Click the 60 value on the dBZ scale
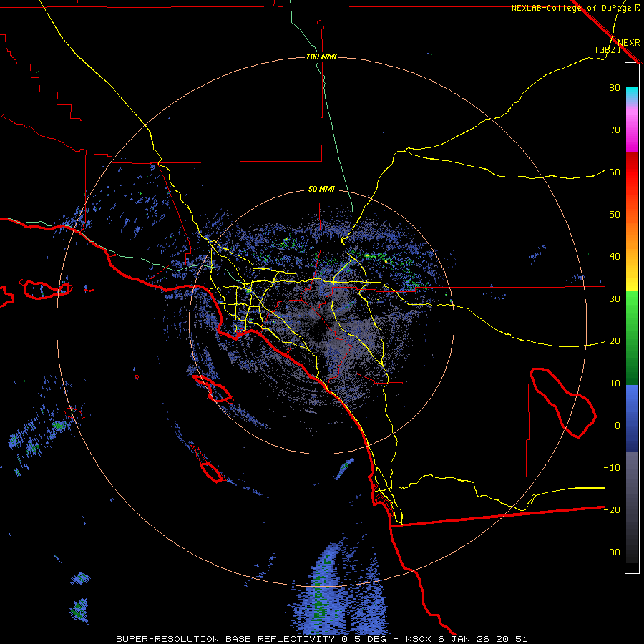 (615, 172)
